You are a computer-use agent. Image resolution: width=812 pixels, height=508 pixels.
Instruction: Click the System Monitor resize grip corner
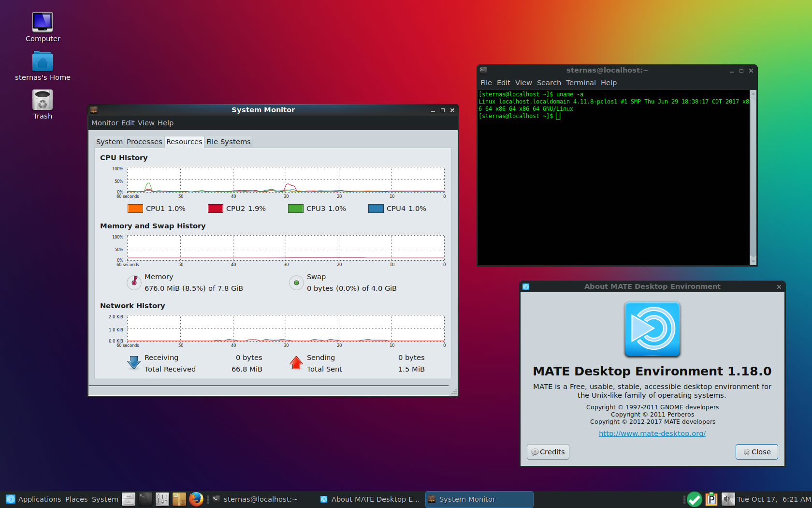pyautogui.click(x=453, y=392)
